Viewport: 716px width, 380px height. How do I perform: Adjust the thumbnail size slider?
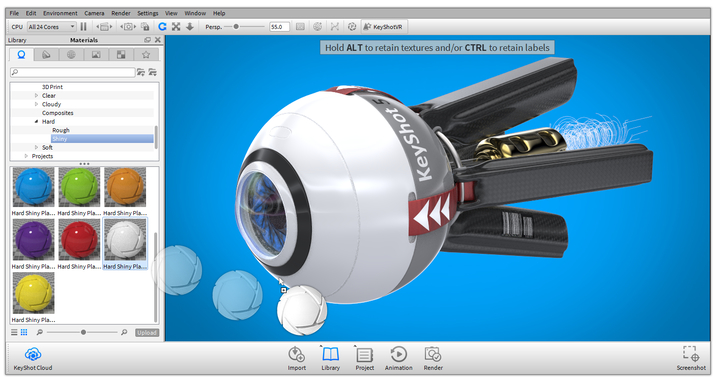click(x=83, y=332)
